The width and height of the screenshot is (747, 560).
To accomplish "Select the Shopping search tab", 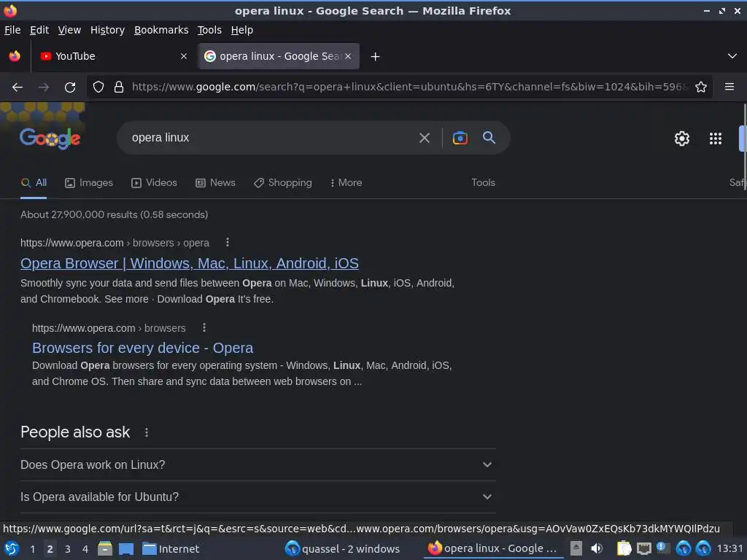I will coord(283,183).
